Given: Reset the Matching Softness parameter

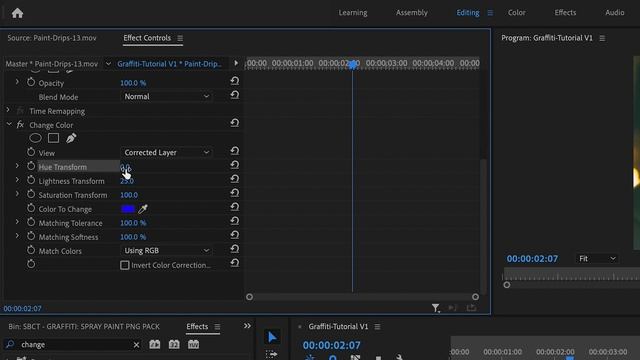Looking at the screenshot, I should coord(234,235).
